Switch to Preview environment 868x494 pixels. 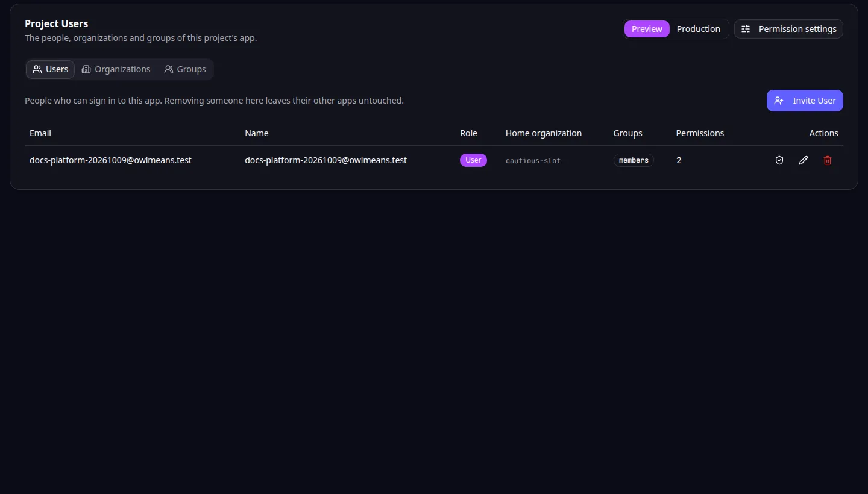click(647, 29)
